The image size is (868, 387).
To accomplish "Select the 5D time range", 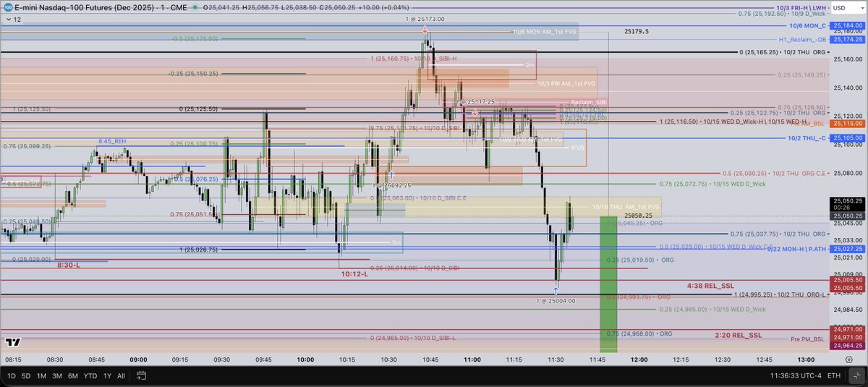I will pos(26,375).
